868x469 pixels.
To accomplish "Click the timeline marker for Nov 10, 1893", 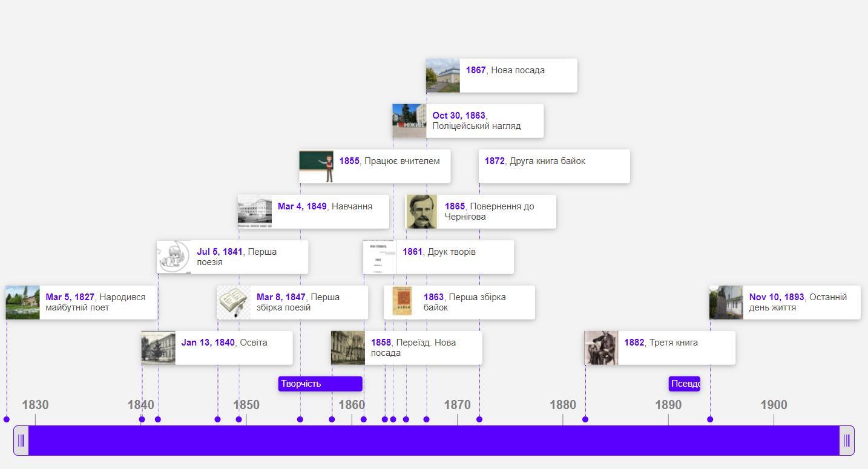I will point(710,419).
